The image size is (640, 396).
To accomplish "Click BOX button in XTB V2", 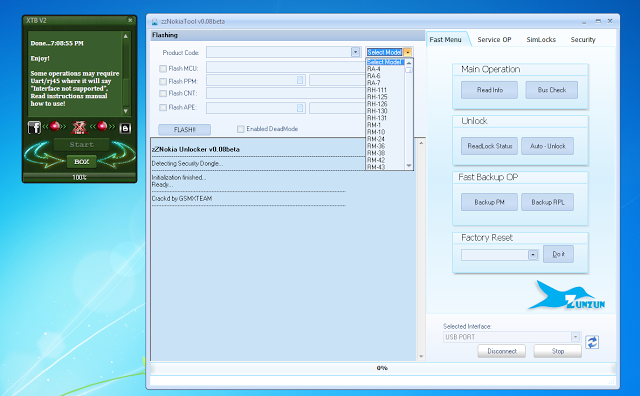I will pos(81,162).
